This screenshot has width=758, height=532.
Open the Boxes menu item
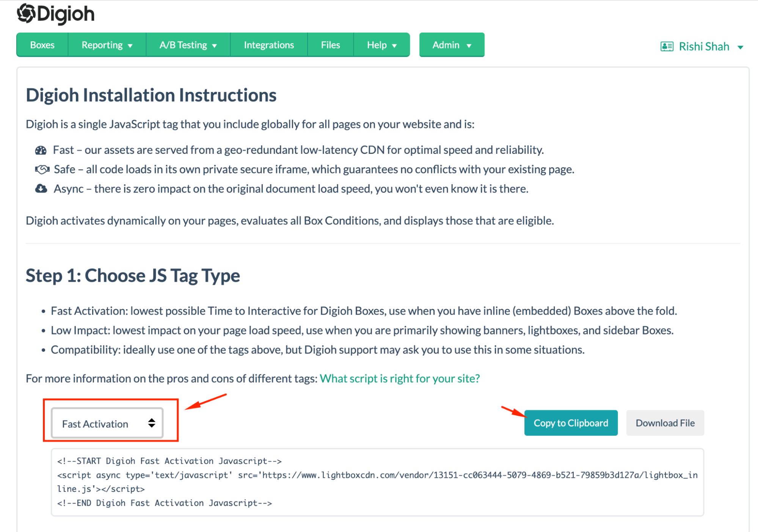[42, 45]
